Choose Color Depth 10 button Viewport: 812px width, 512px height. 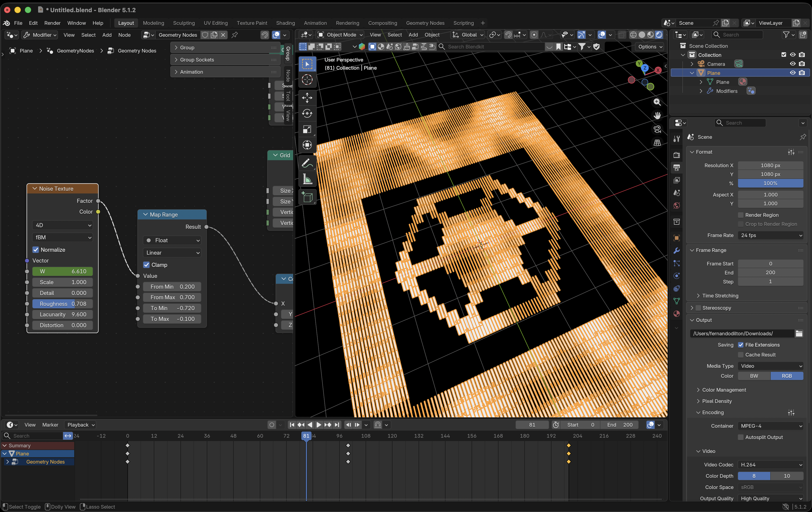pyautogui.click(x=787, y=476)
